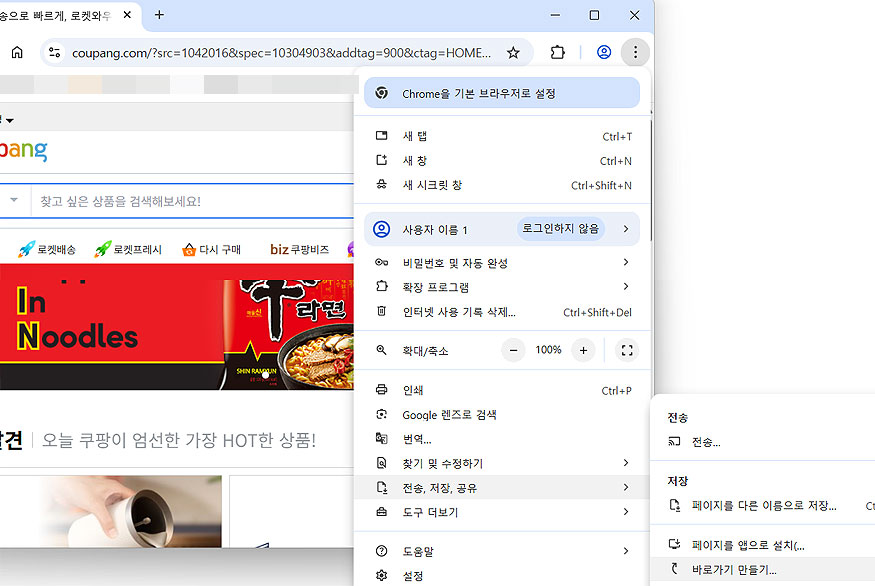This screenshot has height=586, width=875.
Task: Click the cast icon in submenu
Action: (x=674, y=442)
